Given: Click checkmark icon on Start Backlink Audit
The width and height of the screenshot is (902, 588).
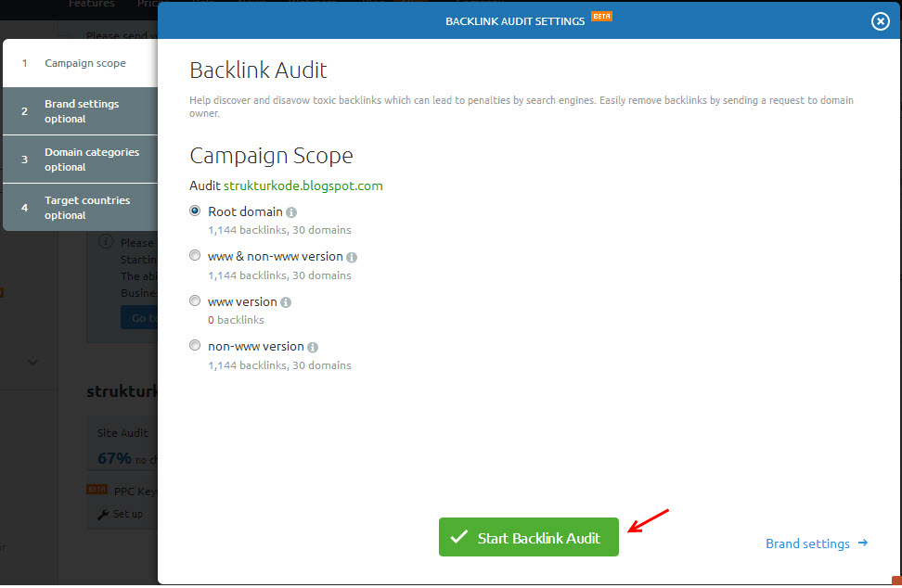Looking at the screenshot, I should tap(459, 537).
